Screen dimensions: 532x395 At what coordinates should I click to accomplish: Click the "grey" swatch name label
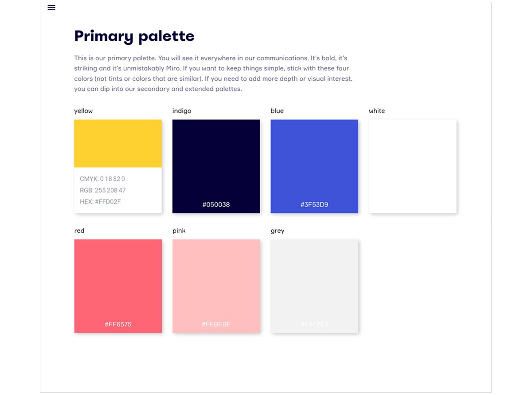pos(278,231)
